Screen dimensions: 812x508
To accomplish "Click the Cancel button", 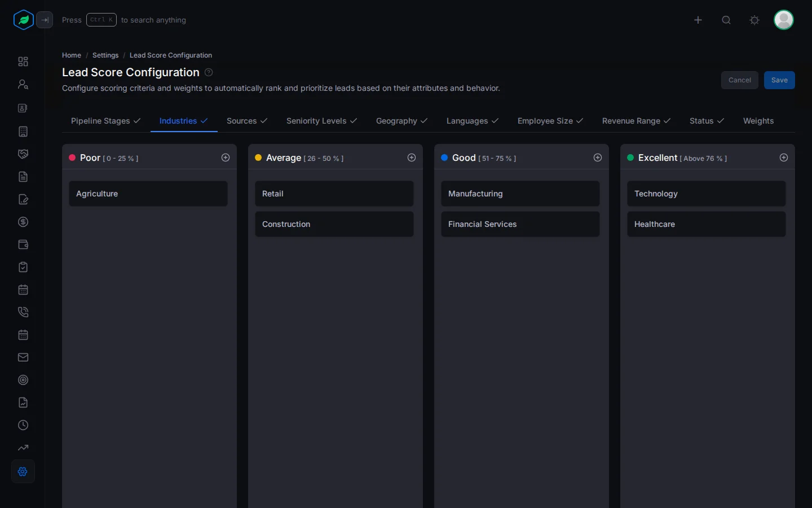I will pyautogui.click(x=740, y=80).
